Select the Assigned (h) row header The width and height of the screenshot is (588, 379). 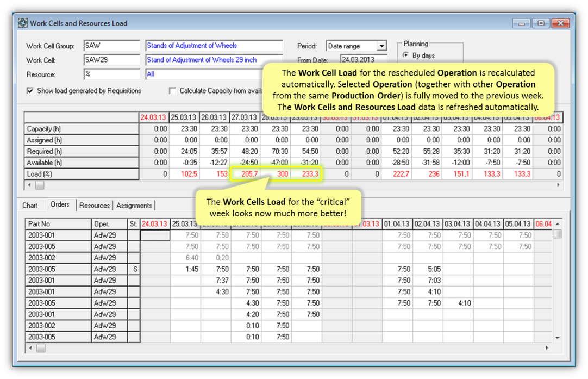coord(82,140)
